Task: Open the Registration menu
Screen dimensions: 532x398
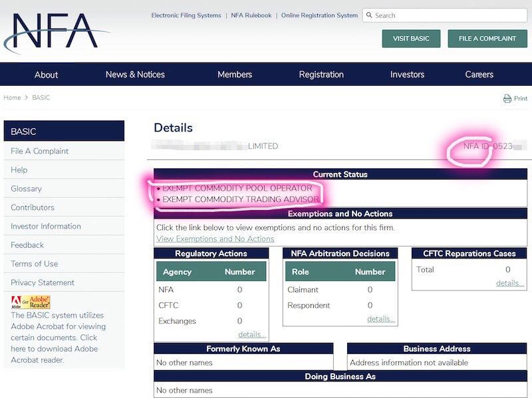Action: (321, 74)
